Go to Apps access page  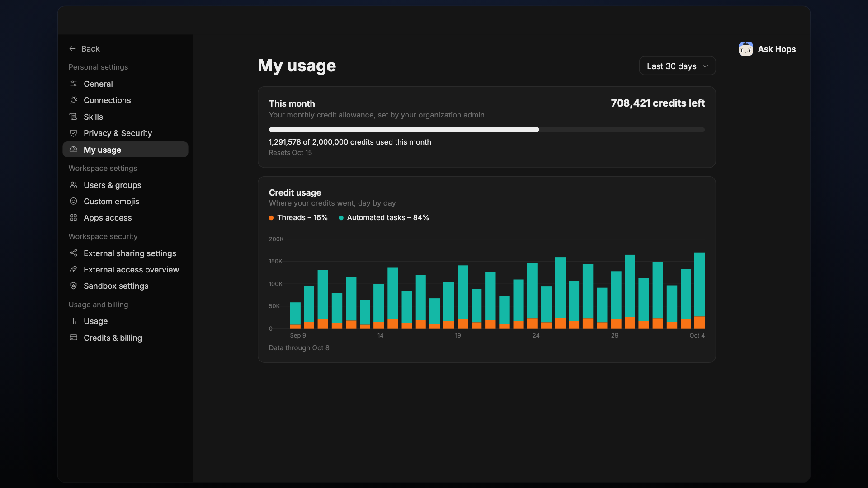coord(125,218)
